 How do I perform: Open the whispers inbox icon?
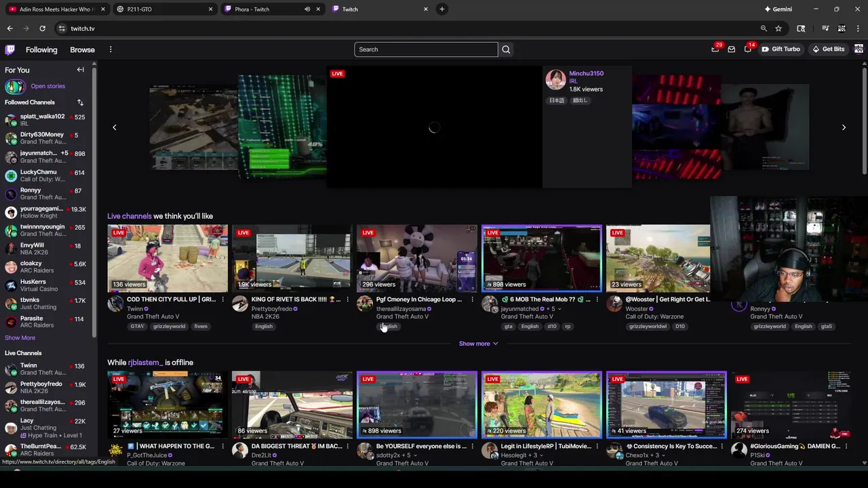click(x=732, y=49)
